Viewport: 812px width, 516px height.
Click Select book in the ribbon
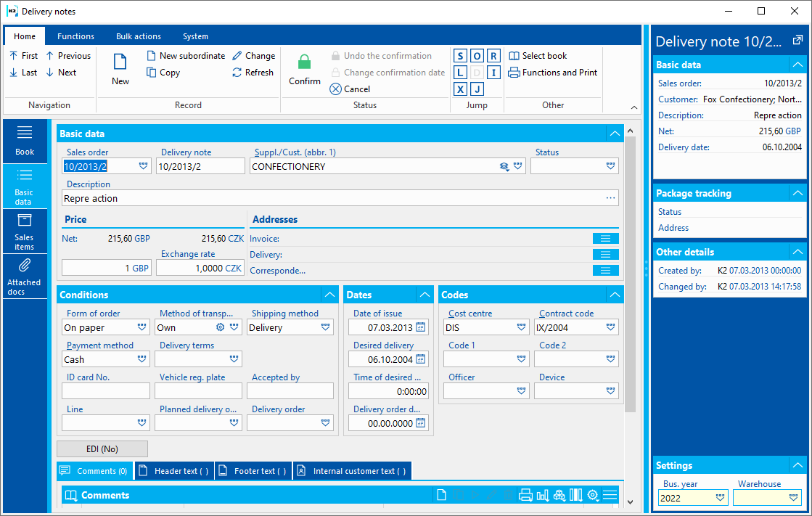538,56
